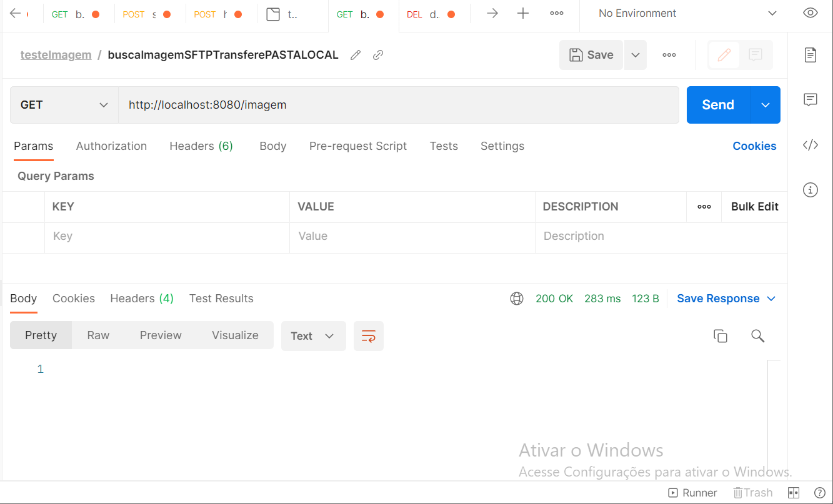Switch to comment mode icon in header
833x504 pixels.
756,55
